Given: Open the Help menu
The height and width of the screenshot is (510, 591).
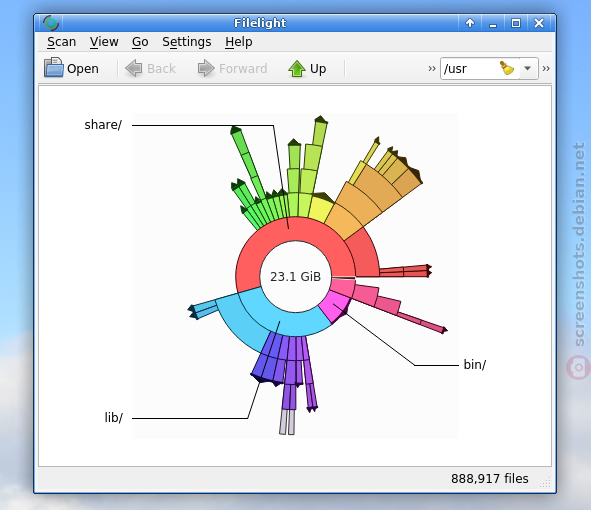Looking at the screenshot, I should point(239,41).
